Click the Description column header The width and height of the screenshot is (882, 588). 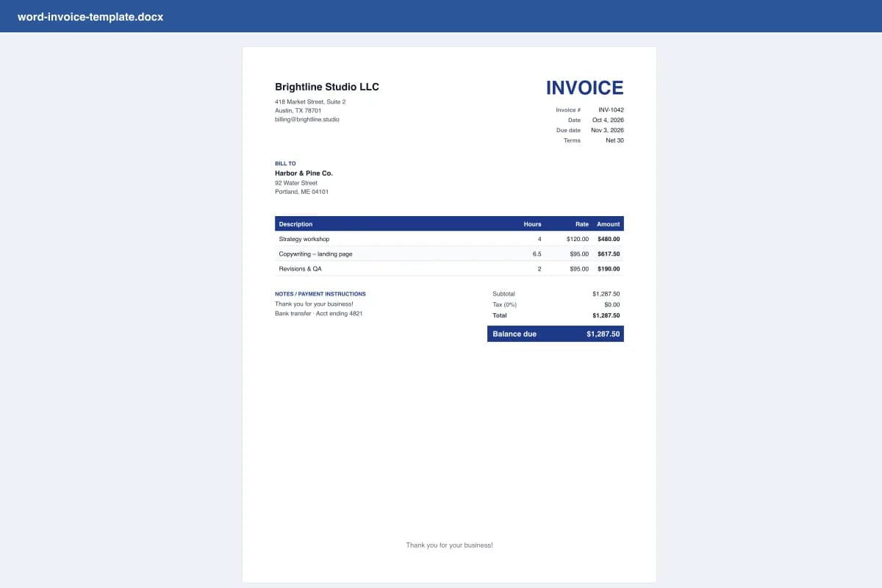coord(295,224)
